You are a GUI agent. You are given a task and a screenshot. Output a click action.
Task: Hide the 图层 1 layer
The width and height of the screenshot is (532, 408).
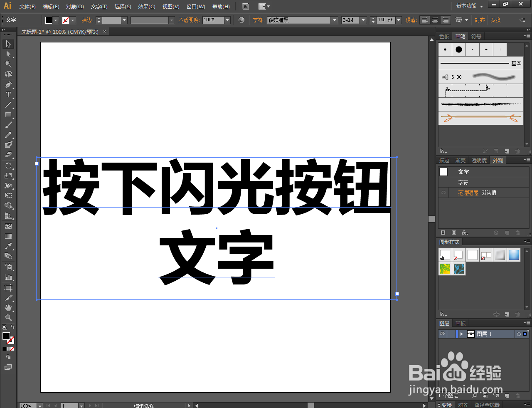pyautogui.click(x=442, y=334)
